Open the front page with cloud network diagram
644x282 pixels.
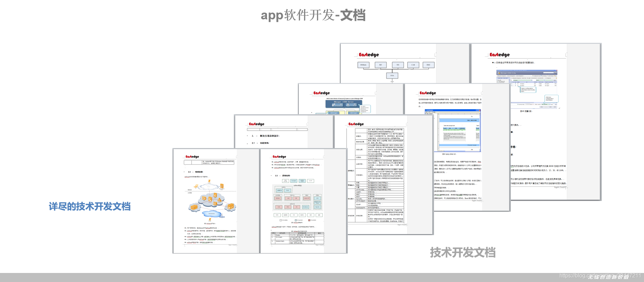tap(216, 201)
